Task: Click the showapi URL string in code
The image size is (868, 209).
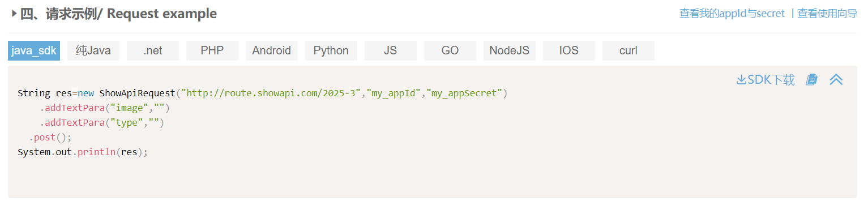Action: click(x=273, y=93)
